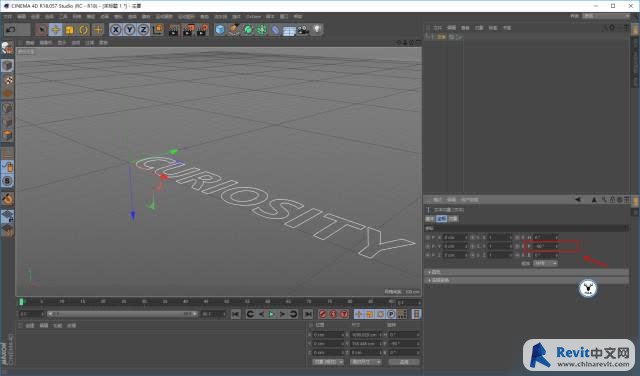Select the Rotate tool

point(84,29)
